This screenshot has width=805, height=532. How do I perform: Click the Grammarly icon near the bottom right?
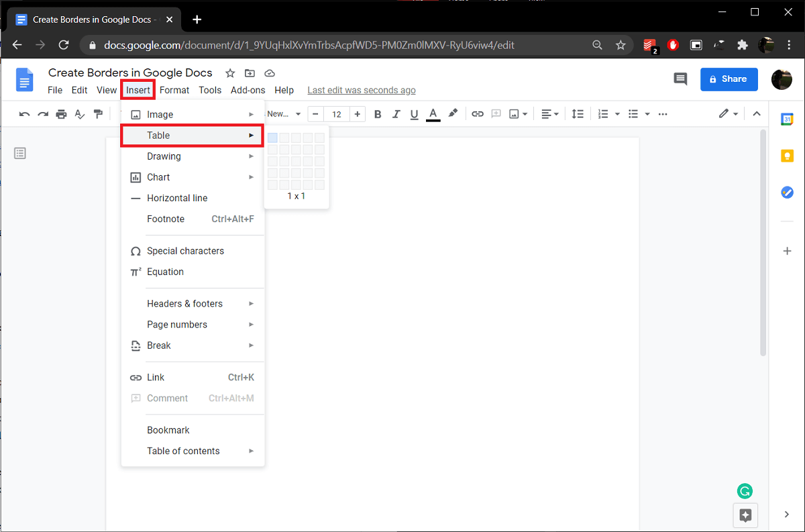point(745,491)
